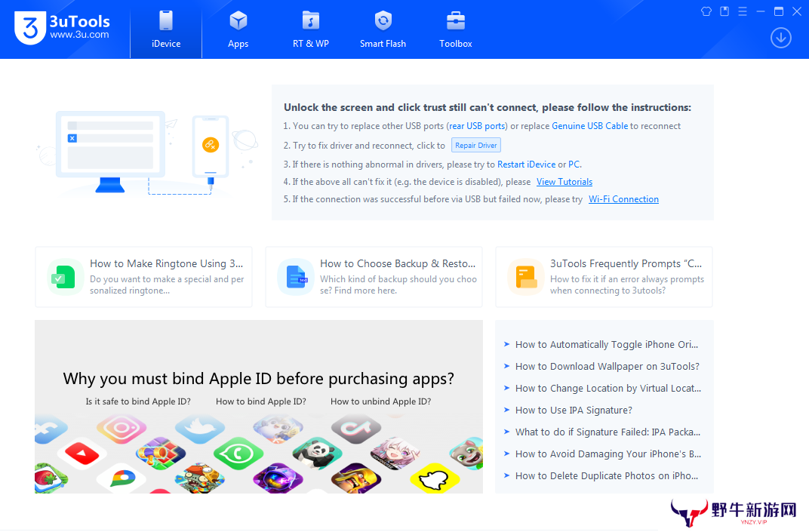Click the Snapchat ghost icon in banner
This screenshot has height=532, width=809.
pos(435,478)
